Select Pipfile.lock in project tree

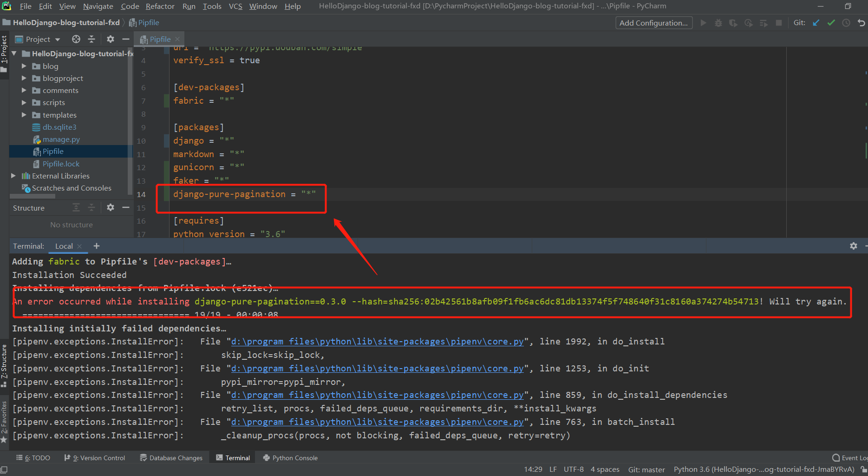(61, 164)
